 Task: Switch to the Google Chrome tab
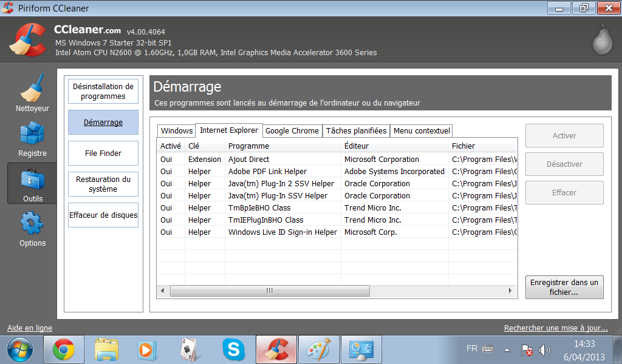point(292,130)
